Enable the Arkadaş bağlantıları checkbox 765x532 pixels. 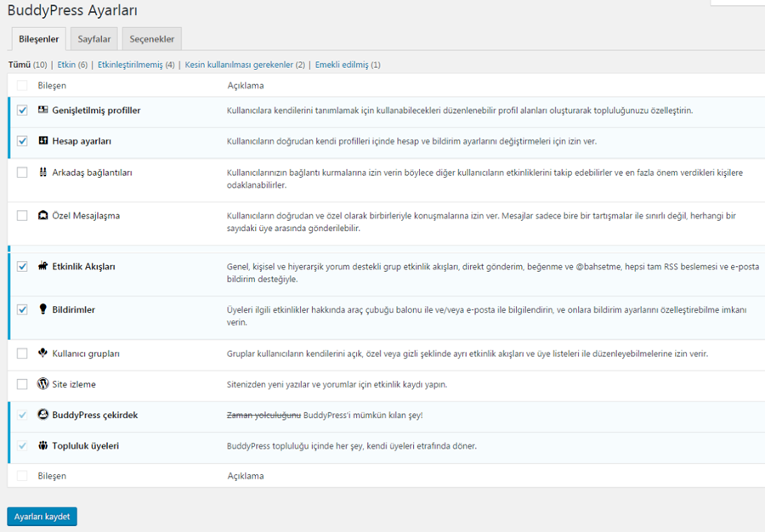coord(22,173)
